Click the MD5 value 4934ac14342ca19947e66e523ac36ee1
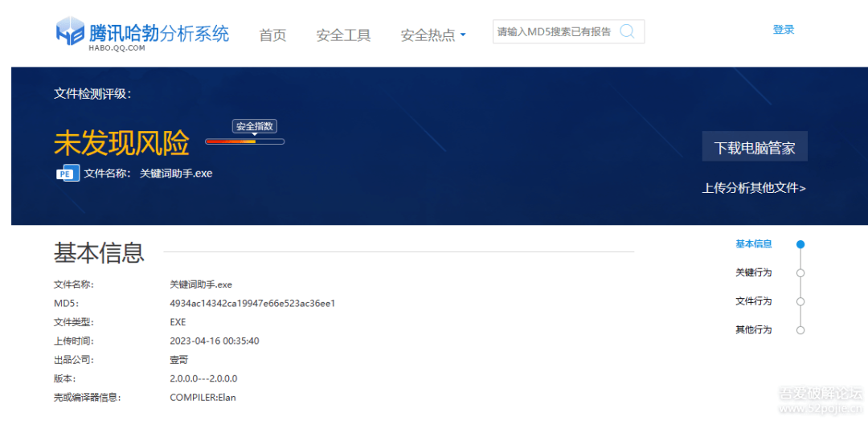Viewport: 868px width, 421px height. (252, 303)
